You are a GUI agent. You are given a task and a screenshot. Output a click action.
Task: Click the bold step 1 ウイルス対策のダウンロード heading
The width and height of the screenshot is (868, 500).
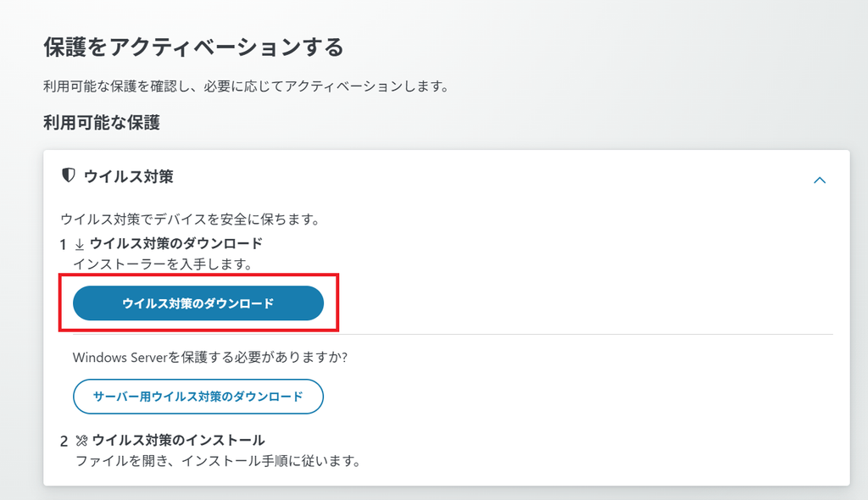click(176, 243)
